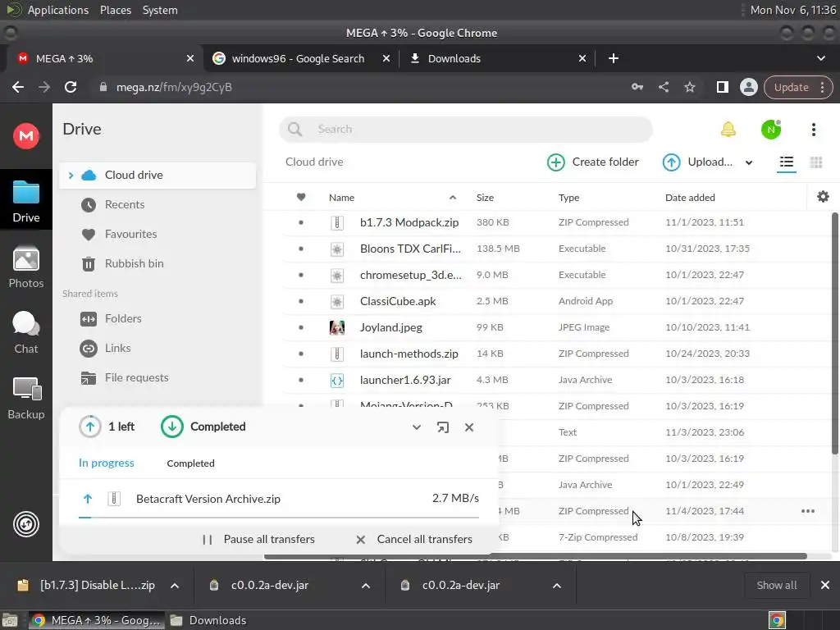
Task: Open a new browser tab
Action: click(614, 58)
